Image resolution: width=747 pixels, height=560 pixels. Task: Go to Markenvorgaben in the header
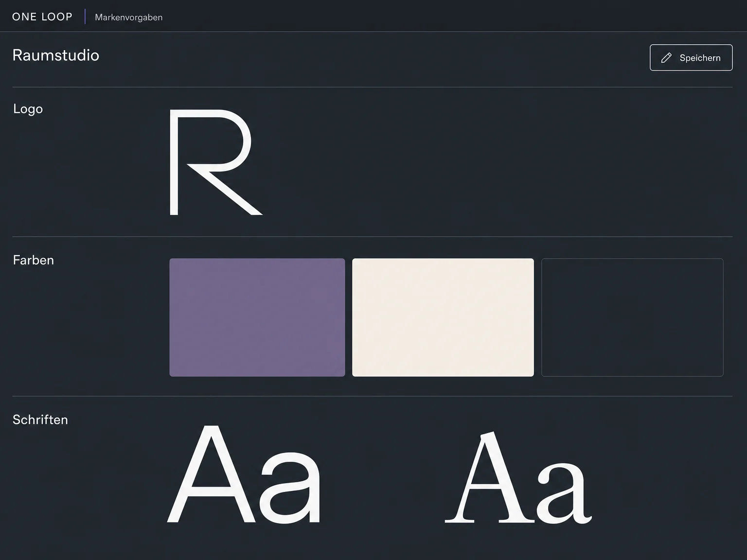pos(129,17)
